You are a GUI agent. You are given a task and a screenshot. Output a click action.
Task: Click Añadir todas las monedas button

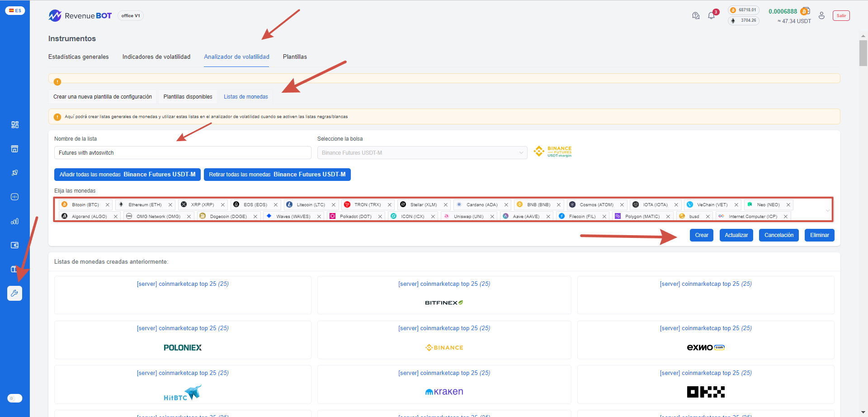[127, 175]
